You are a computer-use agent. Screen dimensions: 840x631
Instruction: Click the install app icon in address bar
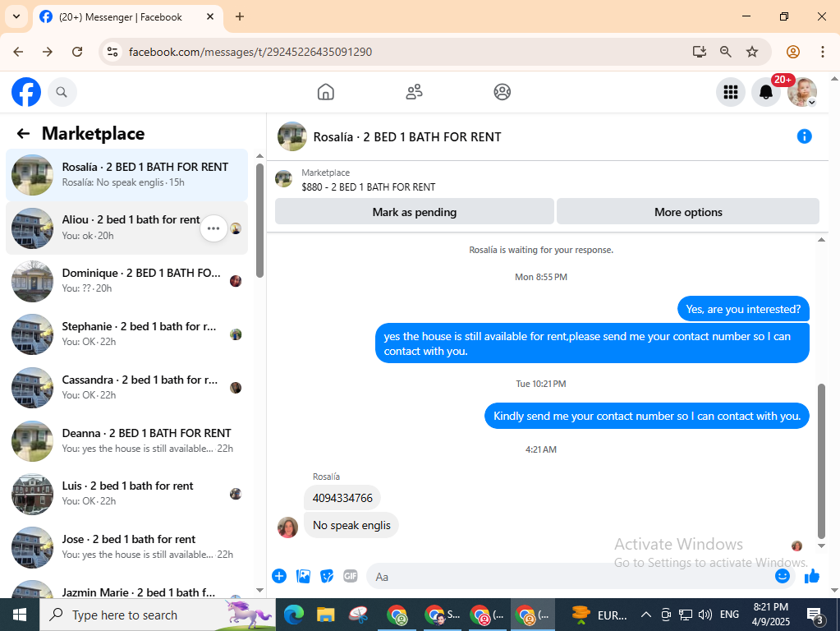click(x=699, y=52)
